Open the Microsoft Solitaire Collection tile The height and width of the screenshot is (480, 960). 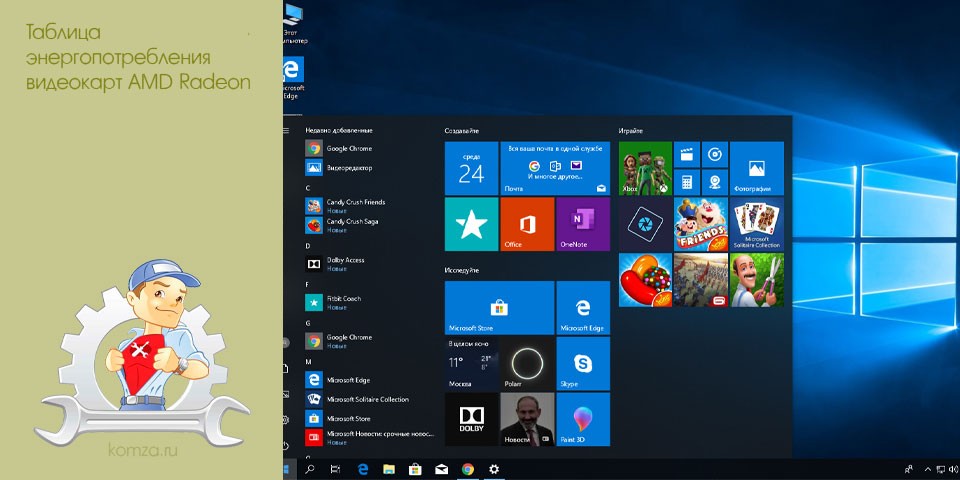coord(757,224)
